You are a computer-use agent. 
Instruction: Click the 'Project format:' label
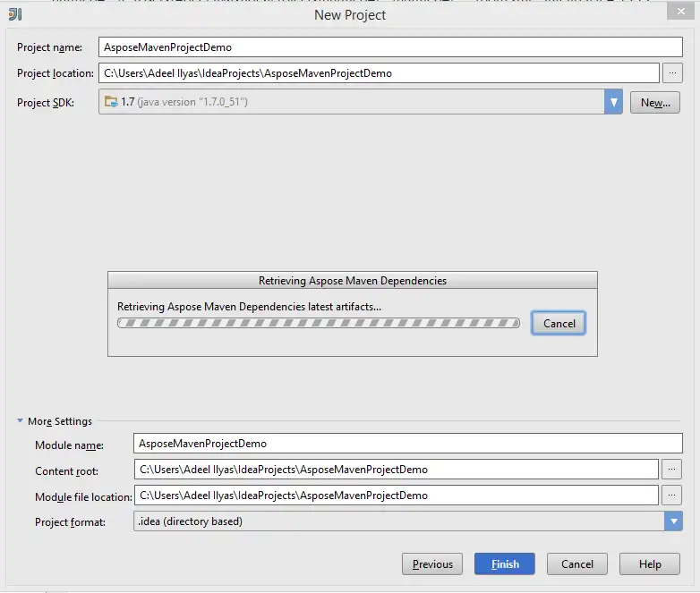coord(70,522)
